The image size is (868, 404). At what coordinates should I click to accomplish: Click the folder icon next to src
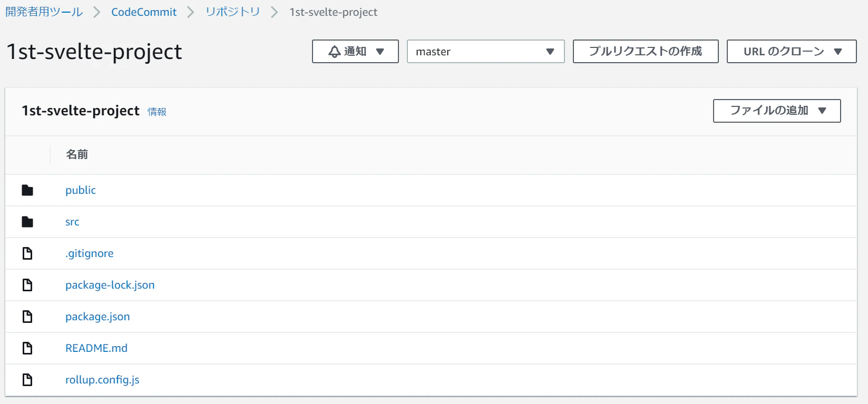click(x=27, y=222)
